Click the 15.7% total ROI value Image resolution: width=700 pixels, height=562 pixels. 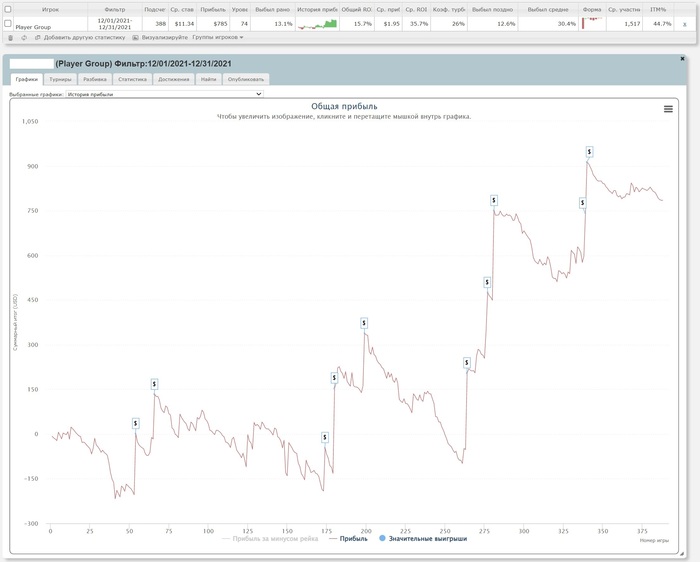[x=362, y=24]
